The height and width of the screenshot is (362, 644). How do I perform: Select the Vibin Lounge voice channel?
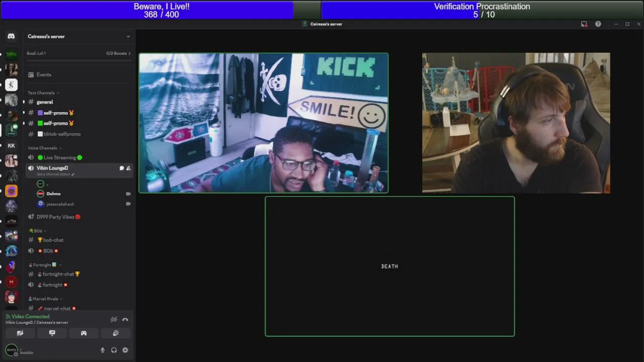[52, 168]
